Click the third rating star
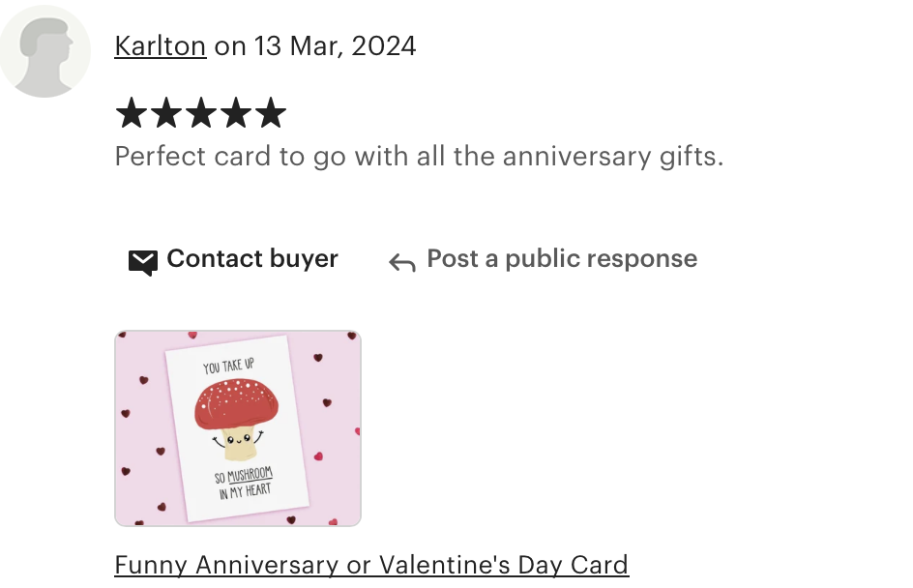The width and height of the screenshot is (913, 588). (x=201, y=112)
